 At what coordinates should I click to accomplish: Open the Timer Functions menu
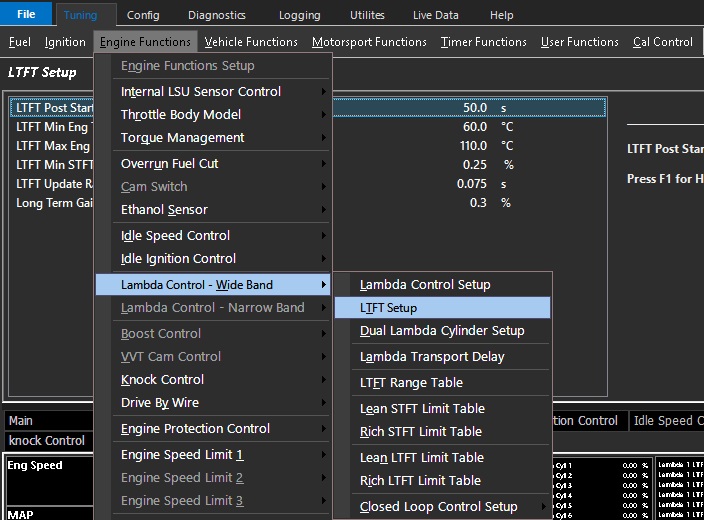(x=483, y=42)
